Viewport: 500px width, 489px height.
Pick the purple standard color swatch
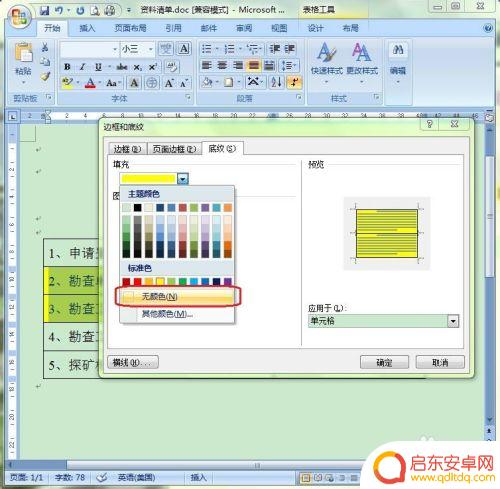pyautogui.click(x=228, y=282)
